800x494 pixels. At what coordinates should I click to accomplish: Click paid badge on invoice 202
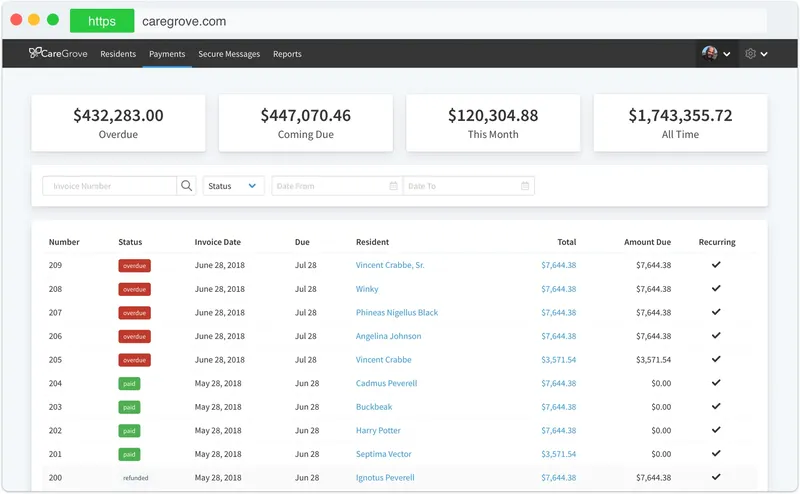(129, 431)
